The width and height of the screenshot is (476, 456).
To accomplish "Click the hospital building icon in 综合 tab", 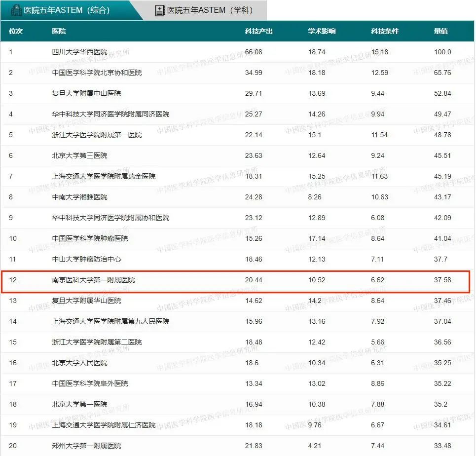I will pos(16,10).
